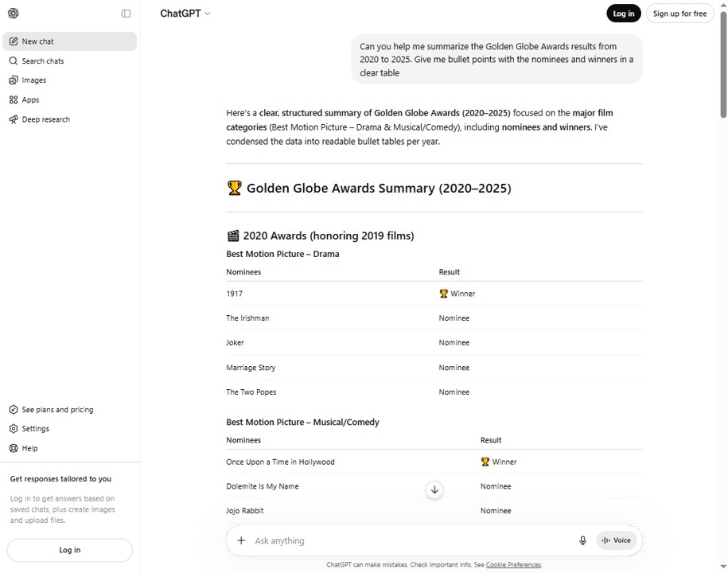This screenshot has width=728, height=573.
Task: Open See plans and pricing
Action: click(70, 410)
